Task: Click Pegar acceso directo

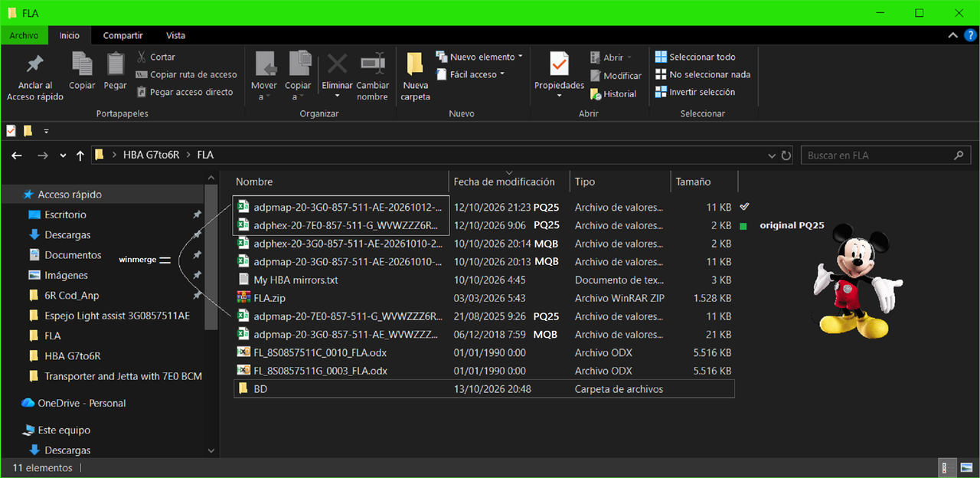Action: [x=185, y=92]
